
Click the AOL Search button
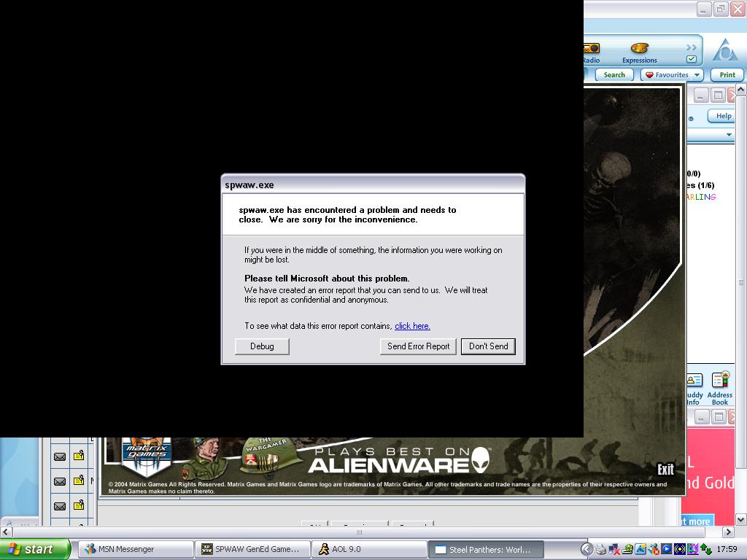pos(614,75)
